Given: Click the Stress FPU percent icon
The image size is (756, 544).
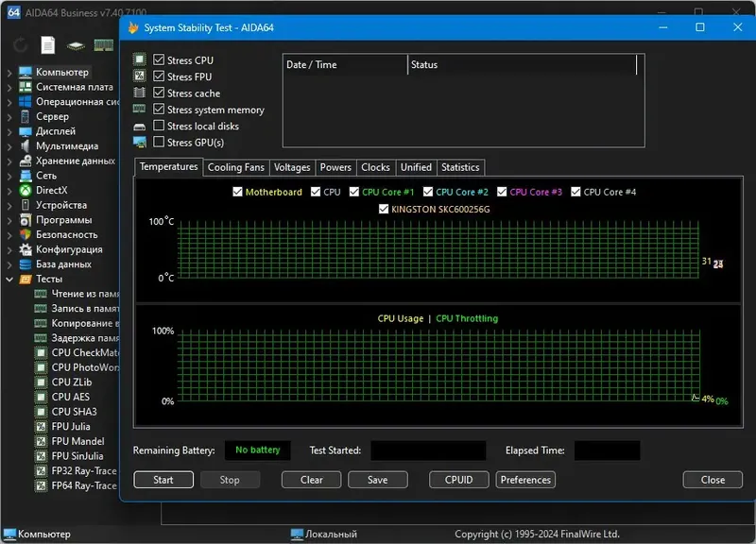Looking at the screenshot, I should click(x=138, y=76).
